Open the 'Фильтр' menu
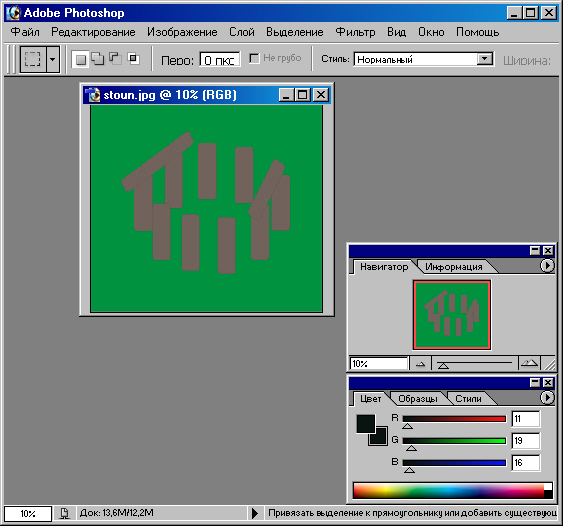563x526 pixels. (x=355, y=32)
